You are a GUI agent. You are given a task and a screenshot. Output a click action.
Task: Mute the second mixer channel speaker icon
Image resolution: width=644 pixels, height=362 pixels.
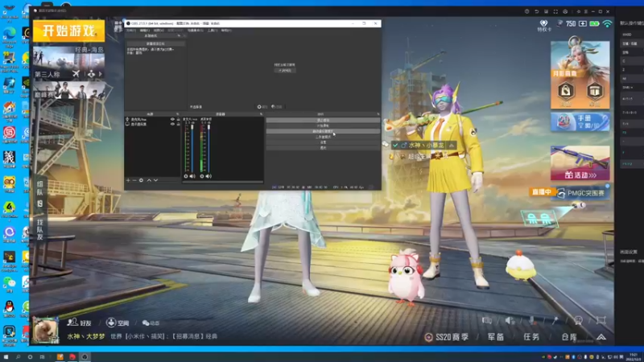coord(208,176)
